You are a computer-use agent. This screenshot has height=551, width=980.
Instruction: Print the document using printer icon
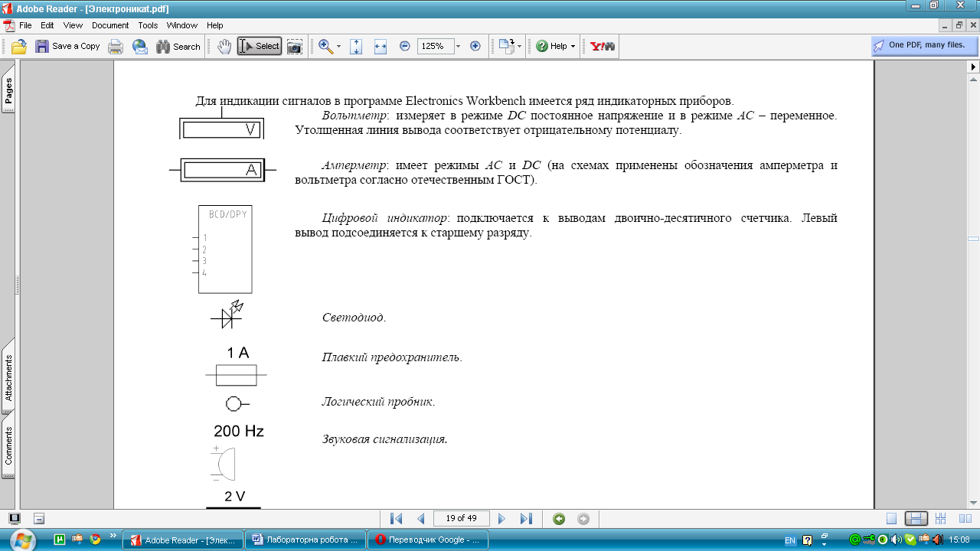(x=116, y=47)
